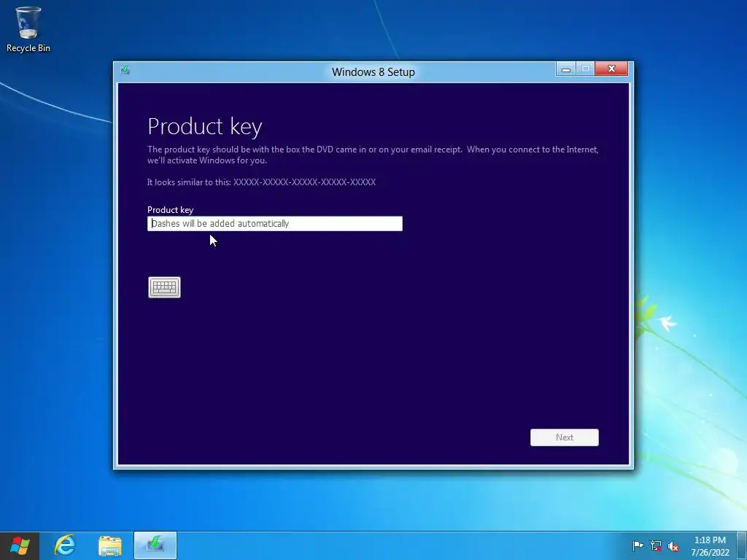The image size is (747, 560).
Task: Open the Recycle Bin desktop icon
Action: coord(28,29)
